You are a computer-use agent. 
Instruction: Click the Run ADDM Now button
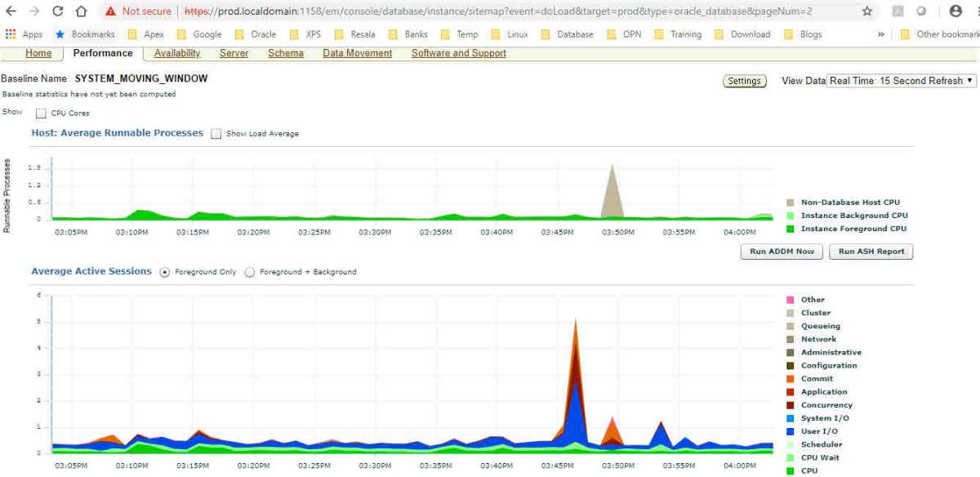(782, 252)
